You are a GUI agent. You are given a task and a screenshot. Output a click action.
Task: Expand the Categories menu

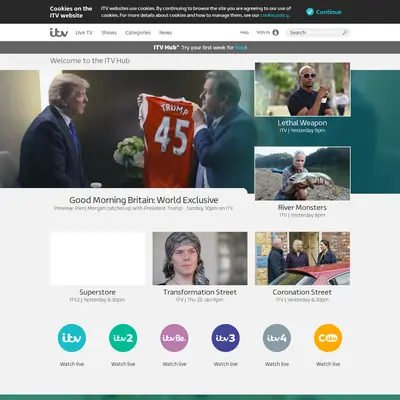pos(138,33)
